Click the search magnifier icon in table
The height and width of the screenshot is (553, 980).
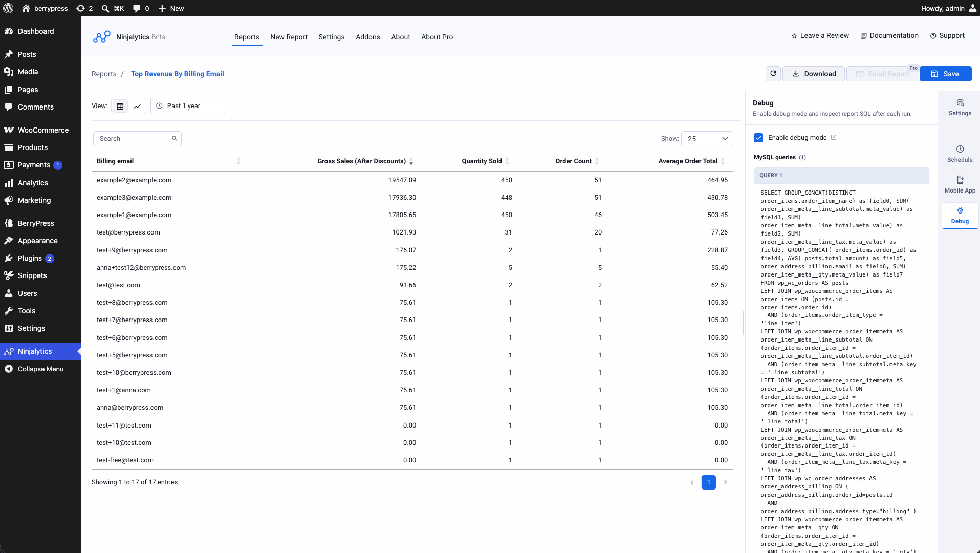pyautogui.click(x=175, y=138)
